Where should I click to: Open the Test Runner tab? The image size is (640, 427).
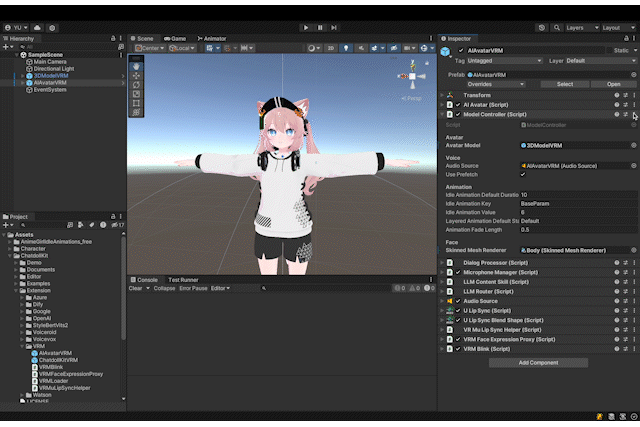pos(182,279)
